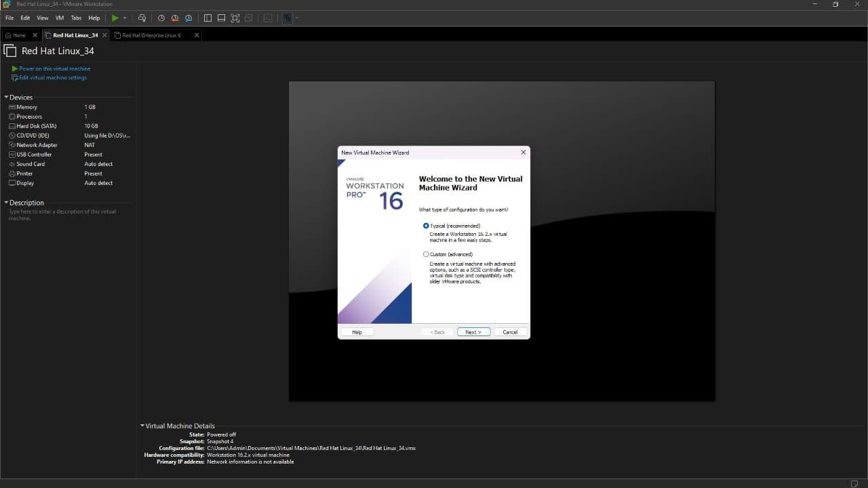Collapse the Virtual Machine Details section

[x=142, y=426]
